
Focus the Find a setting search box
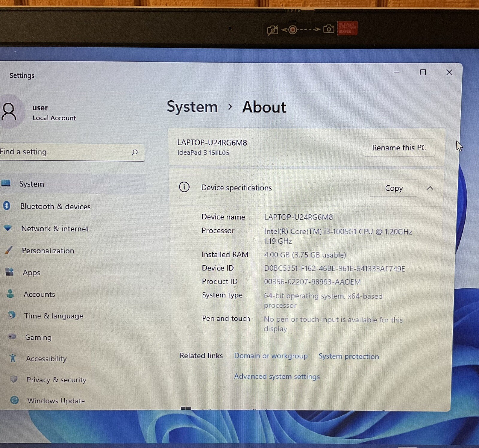coord(72,152)
